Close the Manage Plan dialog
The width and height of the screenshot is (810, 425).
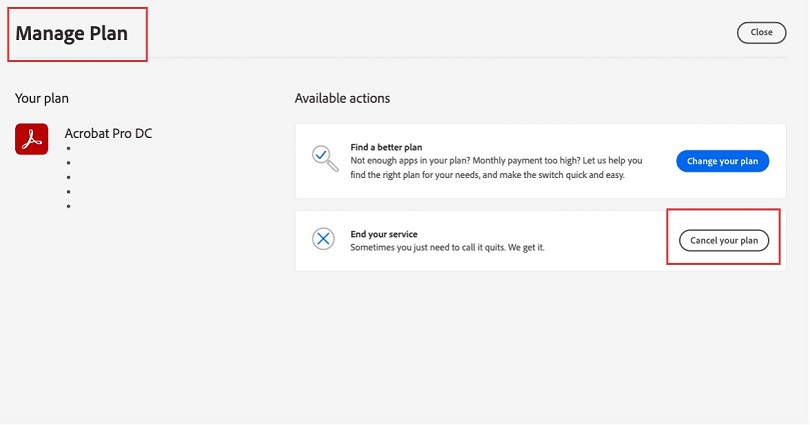pyautogui.click(x=761, y=33)
